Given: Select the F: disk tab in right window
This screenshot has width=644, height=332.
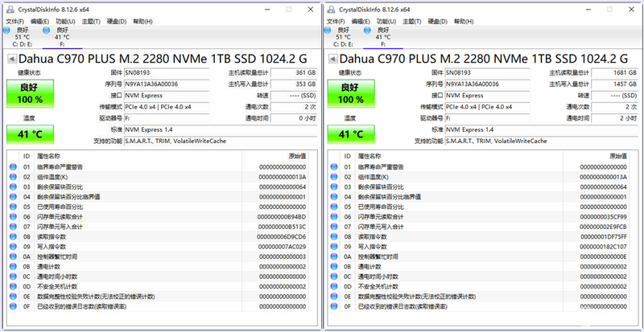Looking at the screenshot, I should (x=383, y=37).
